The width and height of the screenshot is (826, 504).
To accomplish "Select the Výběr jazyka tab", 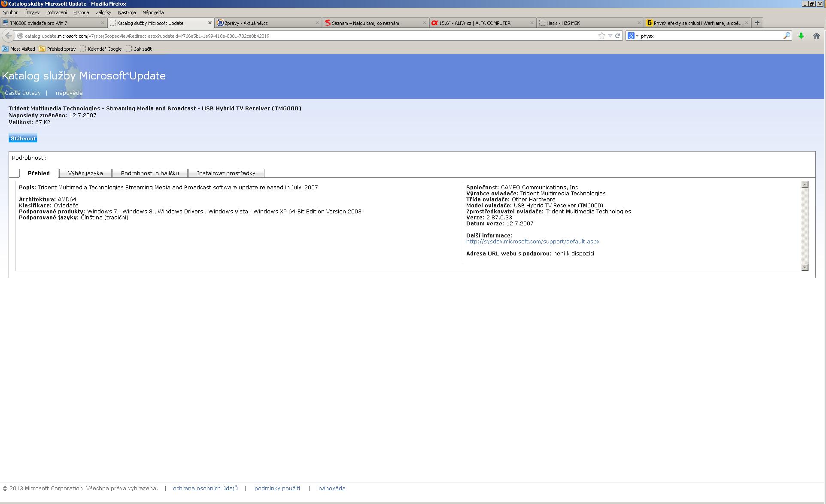I will (85, 173).
